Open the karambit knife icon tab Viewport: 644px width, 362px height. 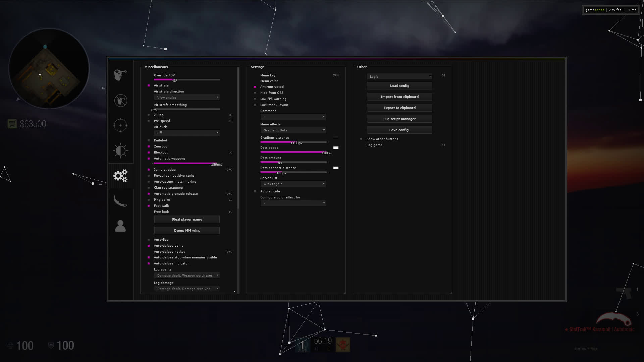tap(120, 201)
